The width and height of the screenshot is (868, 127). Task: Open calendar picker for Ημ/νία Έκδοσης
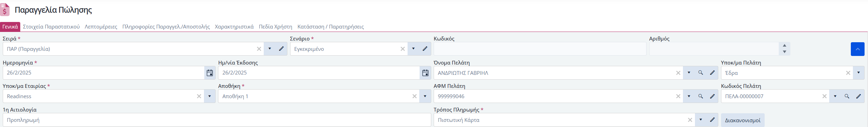coord(425,73)
